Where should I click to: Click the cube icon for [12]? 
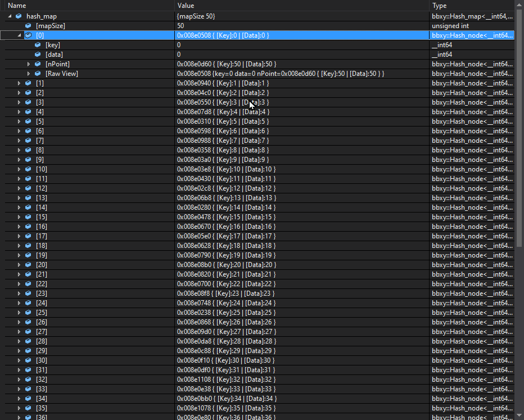click(29, 188)
